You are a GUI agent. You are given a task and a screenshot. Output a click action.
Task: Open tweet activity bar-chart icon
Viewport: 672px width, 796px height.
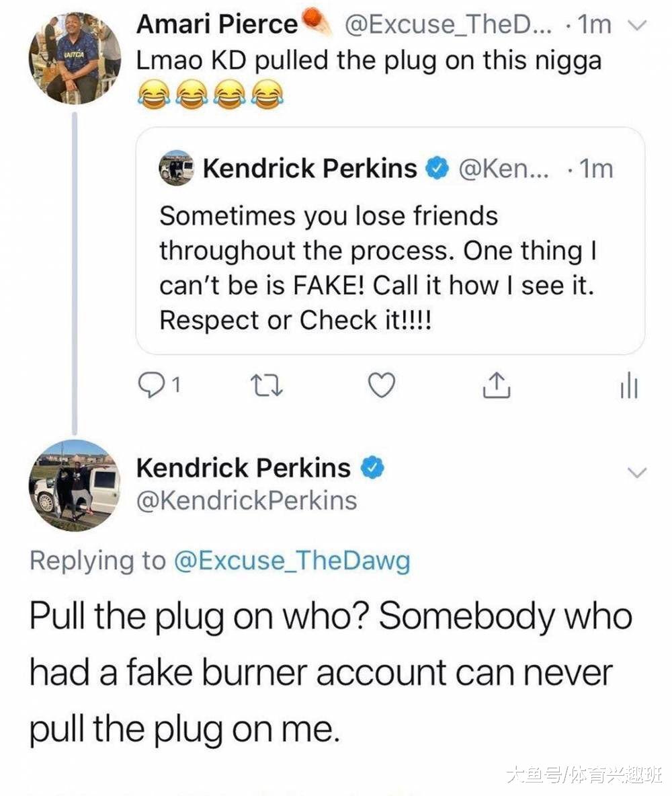(x=628, y=387)
